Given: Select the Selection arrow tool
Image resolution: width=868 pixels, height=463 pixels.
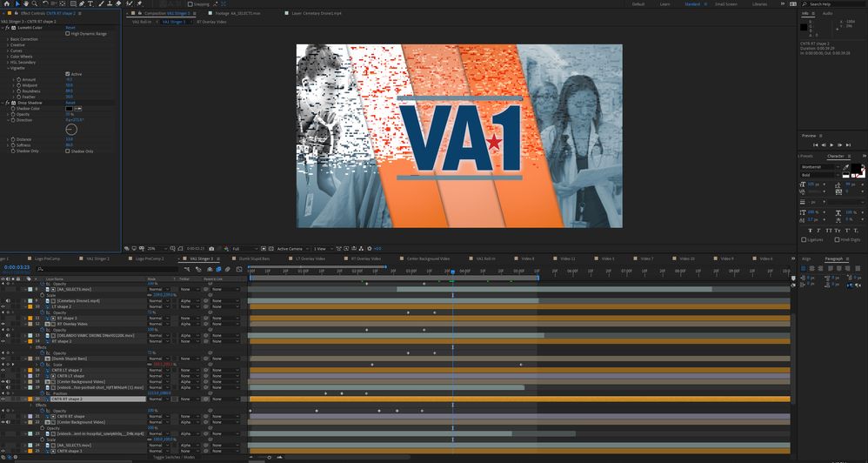Looking at the screenshot, I should pos(17,3).
